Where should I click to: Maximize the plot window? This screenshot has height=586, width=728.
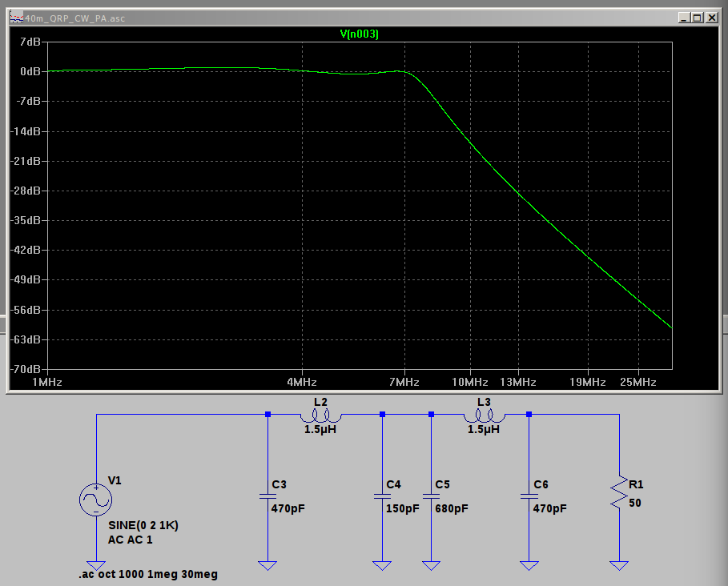[696, 18]
